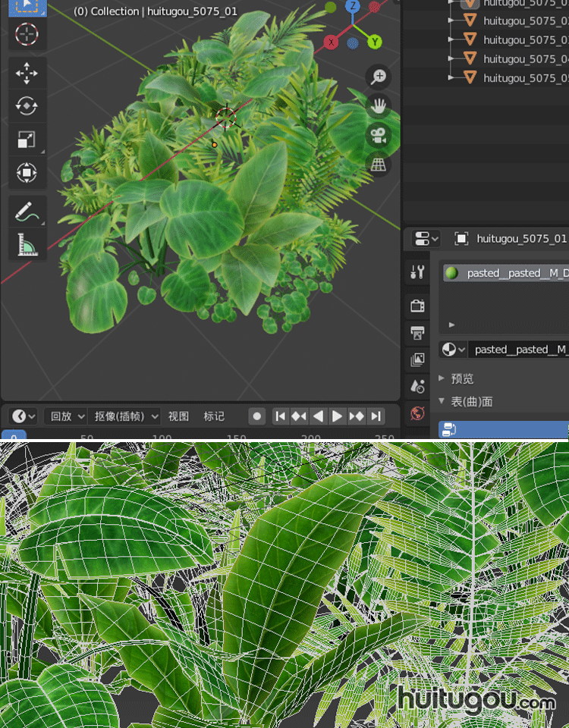
Task: Click the zoom view magnifier icon
Action: pyautogui.click(x=378, y=77)
